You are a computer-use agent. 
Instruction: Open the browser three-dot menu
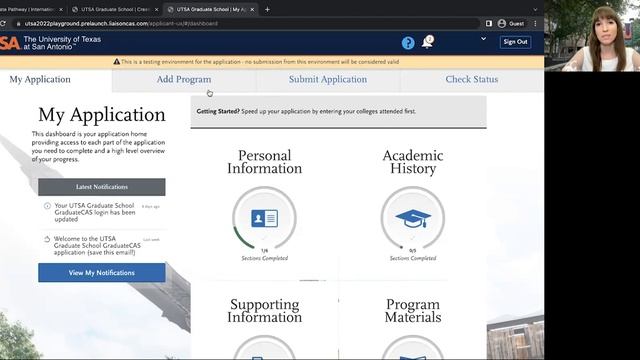tap(536, 24)
